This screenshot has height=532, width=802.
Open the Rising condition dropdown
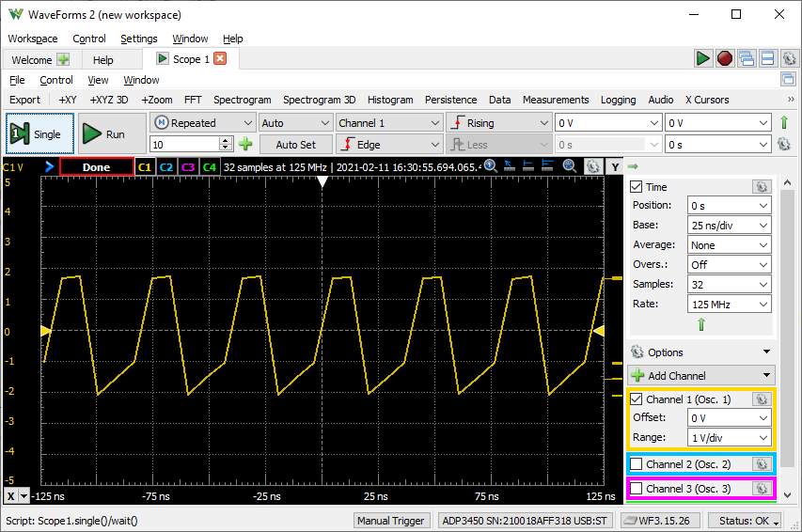tap(498, 123)
